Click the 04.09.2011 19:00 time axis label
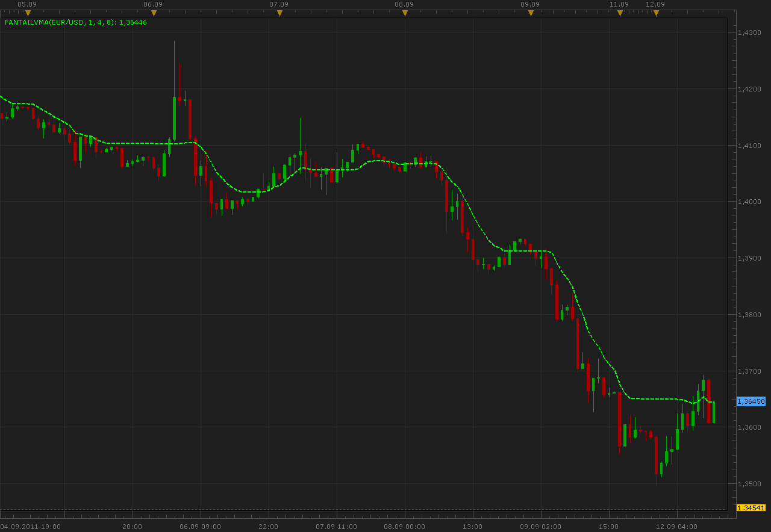 pos(31,527)
